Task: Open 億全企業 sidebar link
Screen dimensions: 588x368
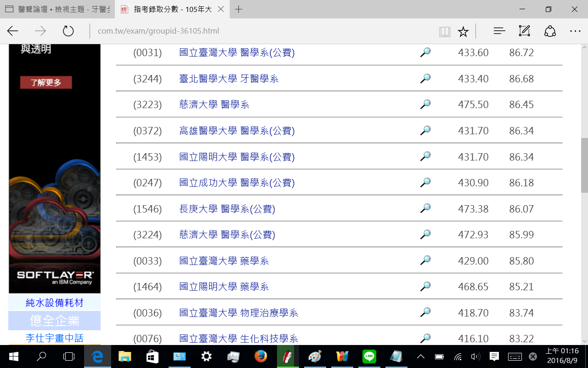Action: click(x=55, y=320)
